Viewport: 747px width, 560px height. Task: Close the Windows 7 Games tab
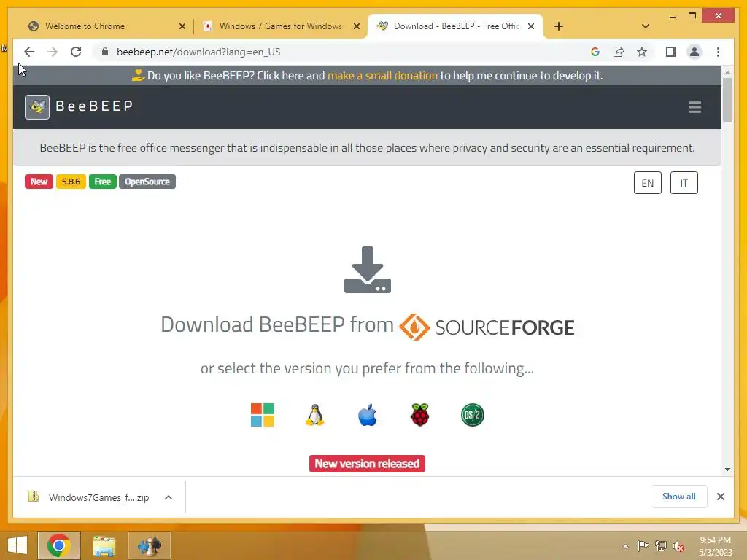click(356, 26)
